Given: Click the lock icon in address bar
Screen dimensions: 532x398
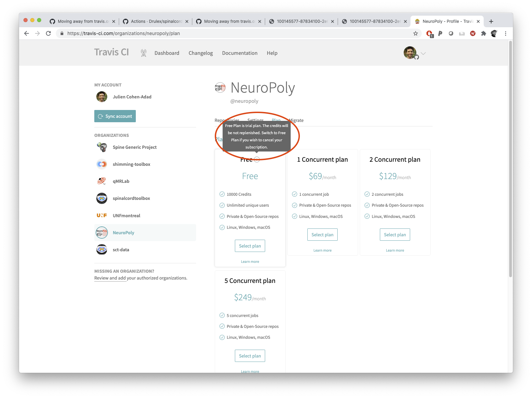Looking at the screenshot, I should click(x=62, y=33).
